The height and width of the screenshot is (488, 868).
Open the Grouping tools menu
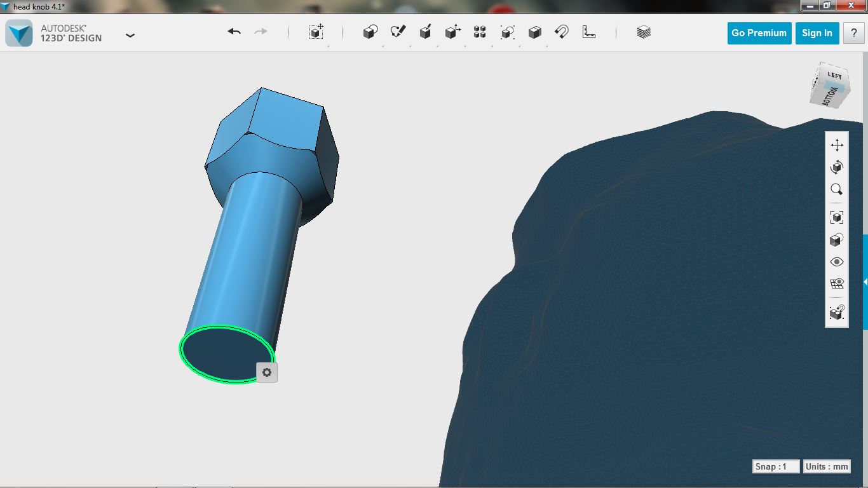click(507, 32)
